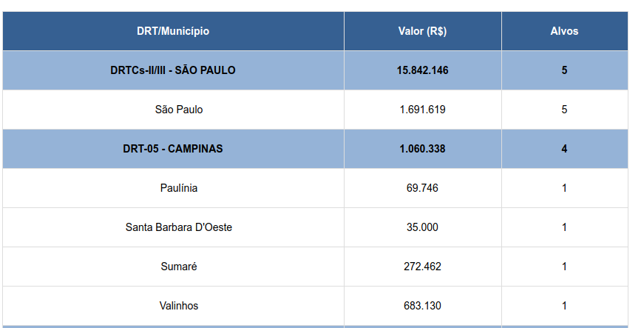Select the Sumaré municipality cell
The width and height of the screenshot is (644, 328).
point(173,267)
